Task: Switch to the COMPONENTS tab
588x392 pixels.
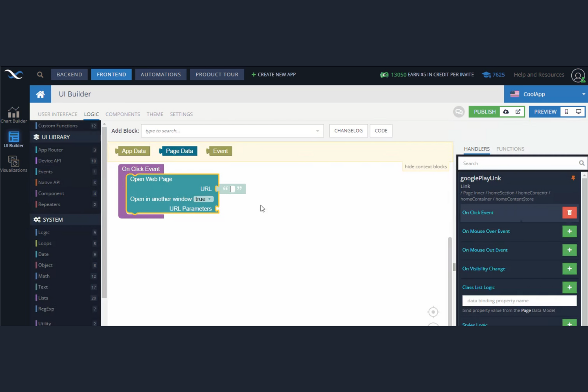Action: (x=122, y=114)
